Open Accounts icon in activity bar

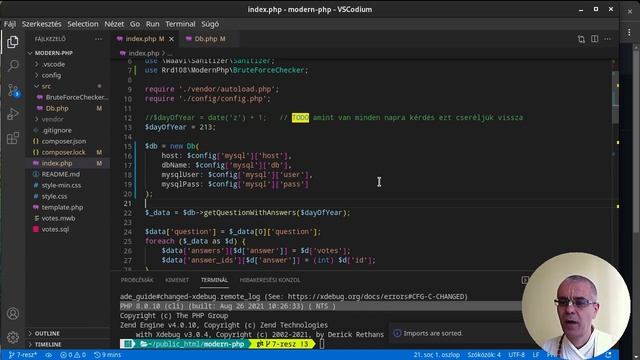click(x=13, y=313)
